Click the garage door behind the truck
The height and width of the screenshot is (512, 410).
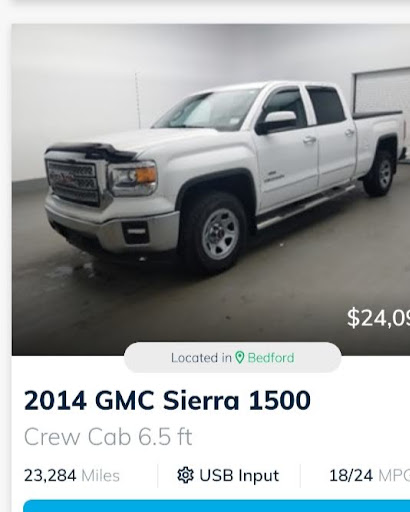(381, 91)
